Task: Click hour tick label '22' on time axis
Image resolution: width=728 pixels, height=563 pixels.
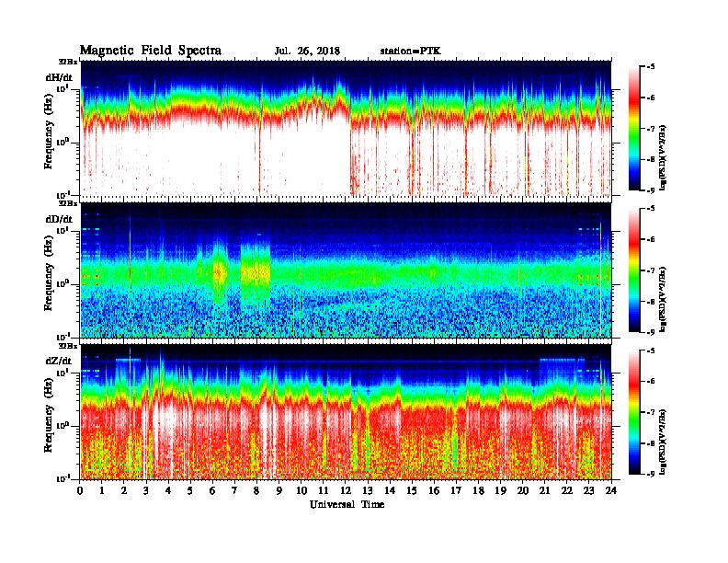Action: coord(566,490)
